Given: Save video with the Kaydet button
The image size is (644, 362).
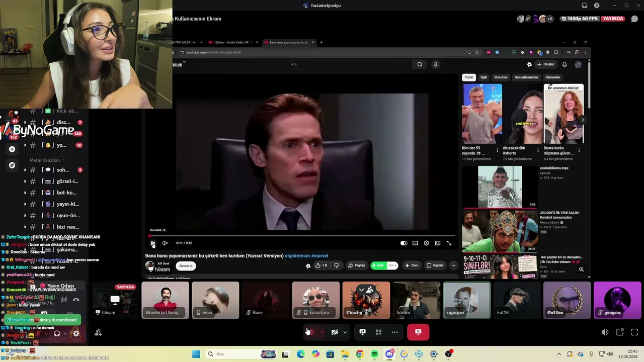Looking at the screenshot, I should coord(435,265).
